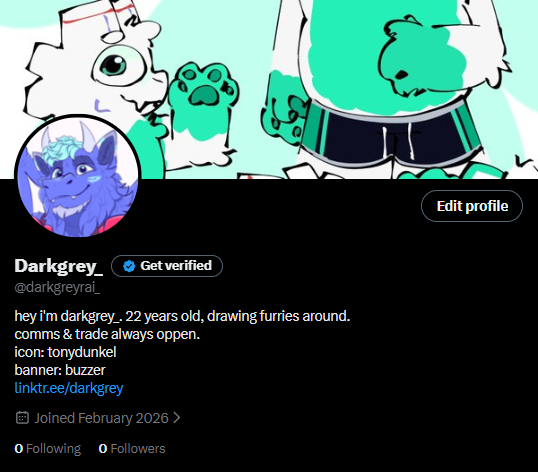Click the Get verified button
This screenshot has height=472, width=538.
[x=167, y=266]
